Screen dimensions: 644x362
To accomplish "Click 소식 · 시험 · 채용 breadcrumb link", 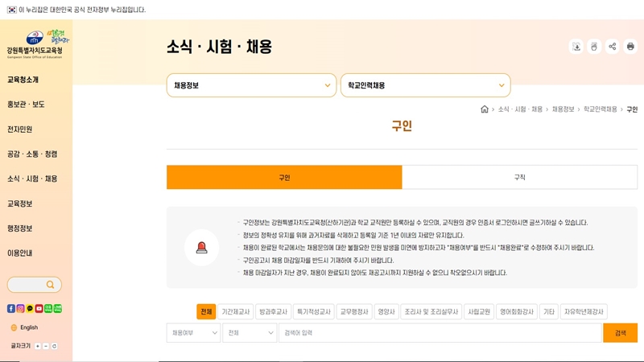I will pyautogui.click(x=520, y=109).
